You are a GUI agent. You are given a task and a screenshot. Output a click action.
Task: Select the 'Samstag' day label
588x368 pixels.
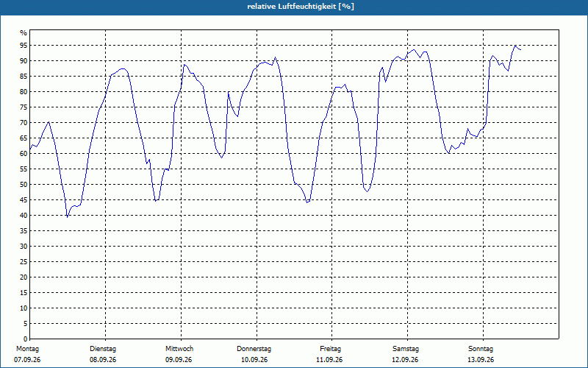pos(406,349)
